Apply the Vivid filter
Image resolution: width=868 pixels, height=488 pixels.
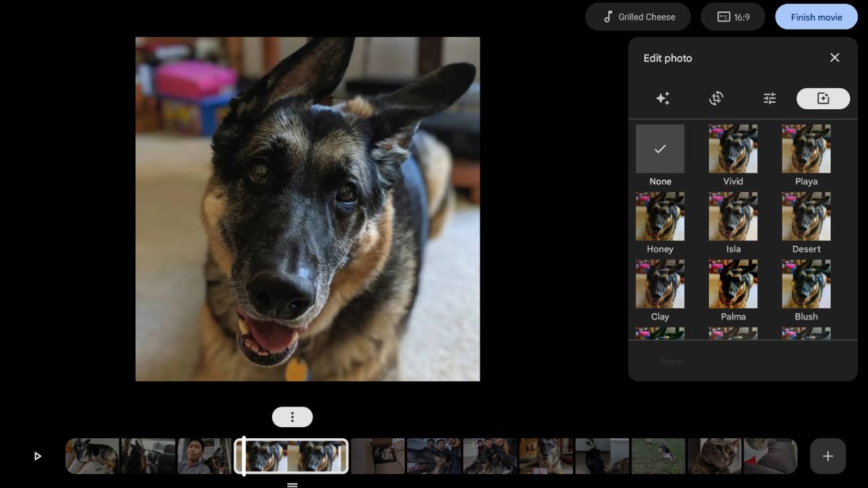[733, 148]
